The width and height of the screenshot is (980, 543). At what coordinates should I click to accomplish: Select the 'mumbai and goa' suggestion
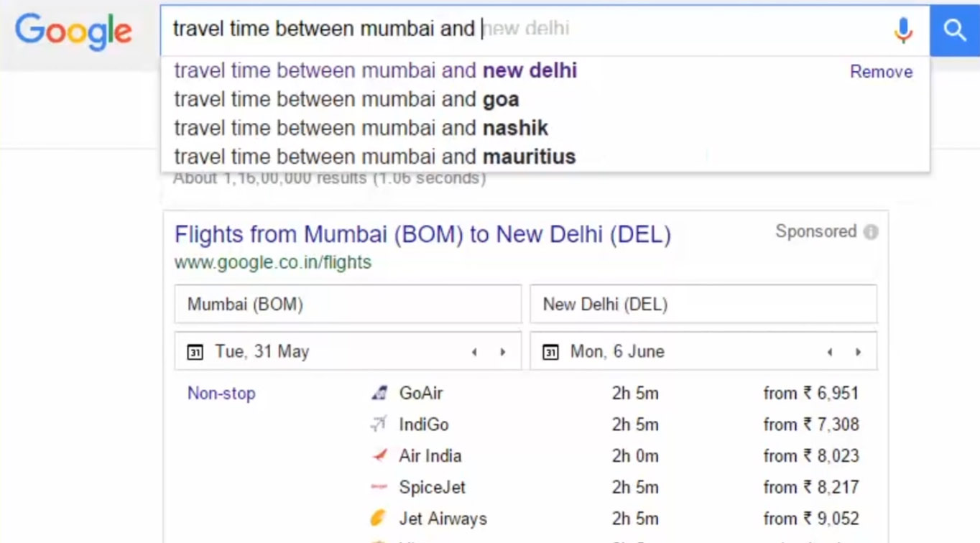click(x=346, y=99)
